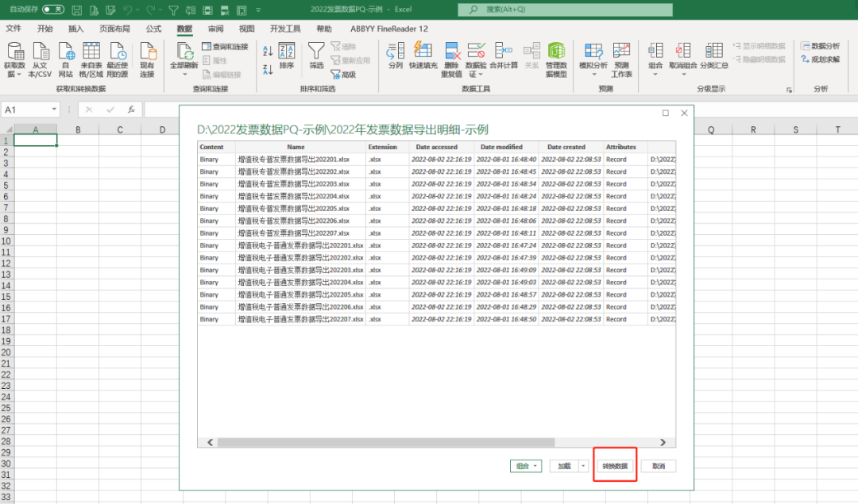Toggle the AutoSave (自动保存) switch
Screen dimensions: 858x504
click(53, 10)
